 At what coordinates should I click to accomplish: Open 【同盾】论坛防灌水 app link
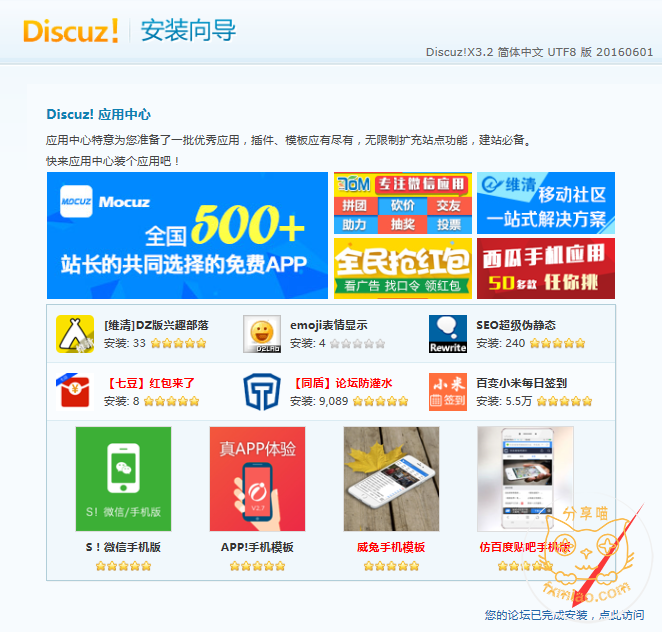click(x=342, y=383)
